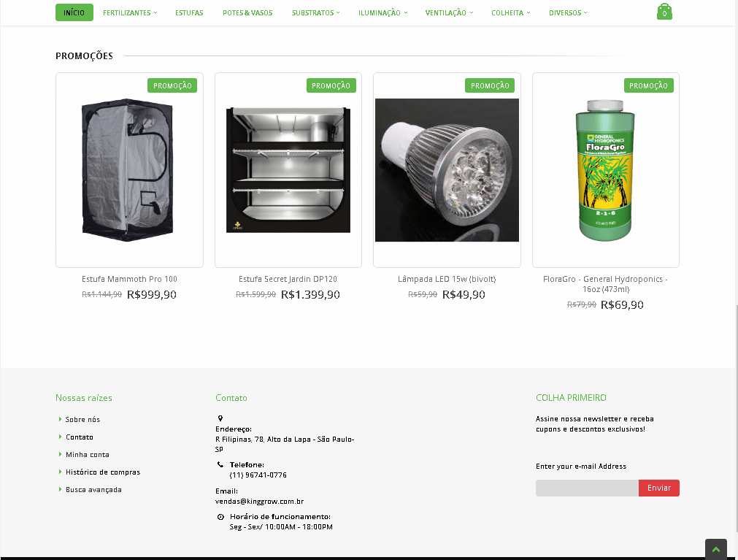The width and height of the screenshot is (738, 560).
Task: Go to the Início menu tab
Action: 74,12
